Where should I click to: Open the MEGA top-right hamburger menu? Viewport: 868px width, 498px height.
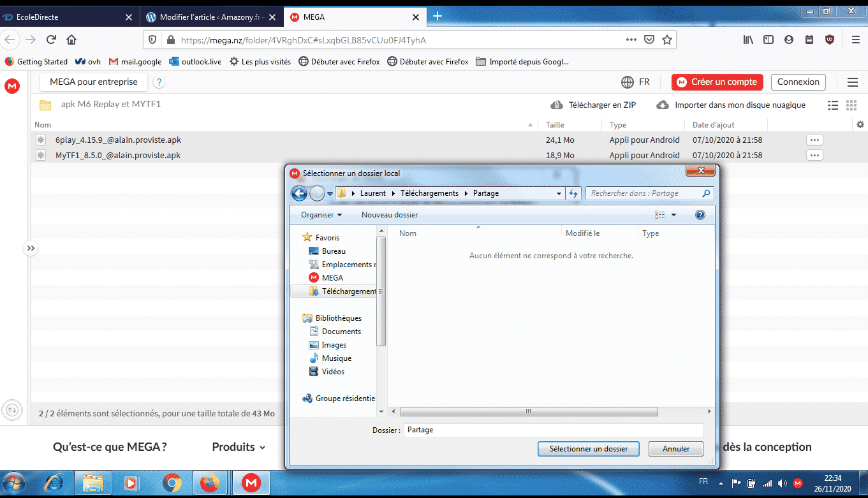pos(853,82)
